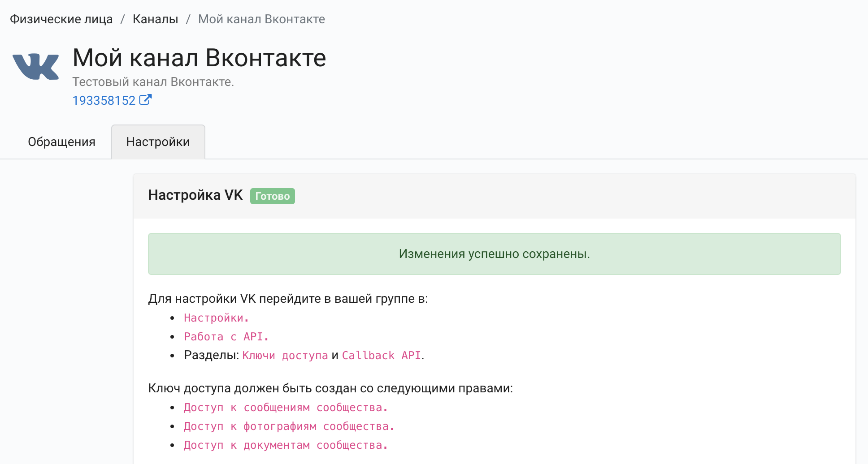Switch to the Обращения tab
The width and height of the screenshot is (868, 464).
61,142
